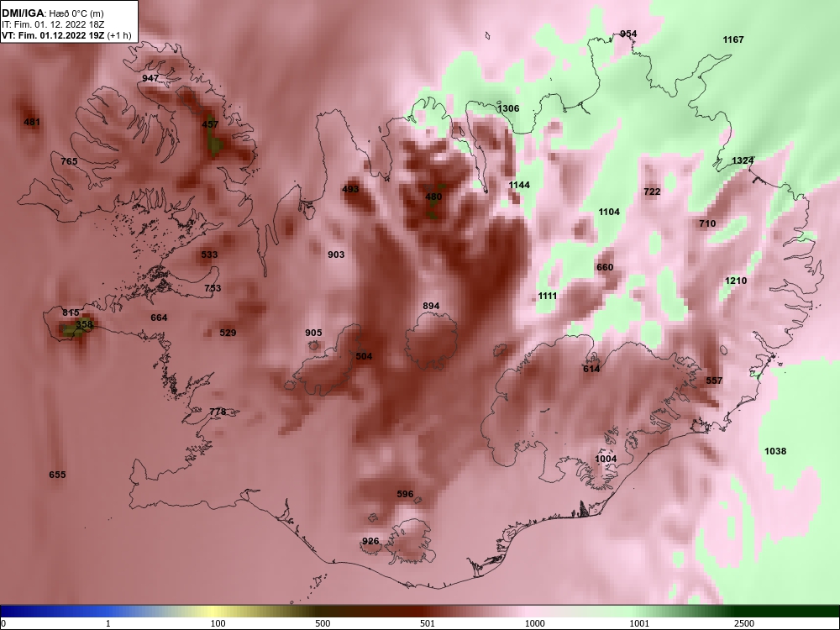Select the 457 height label
Viewport: 840px width, 630px height.
point(210,124)
